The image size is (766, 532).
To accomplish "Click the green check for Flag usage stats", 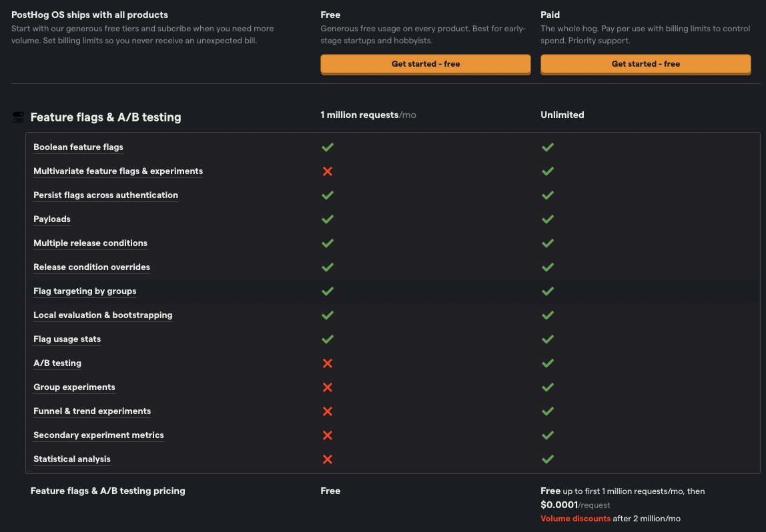I will pos(328,339).
